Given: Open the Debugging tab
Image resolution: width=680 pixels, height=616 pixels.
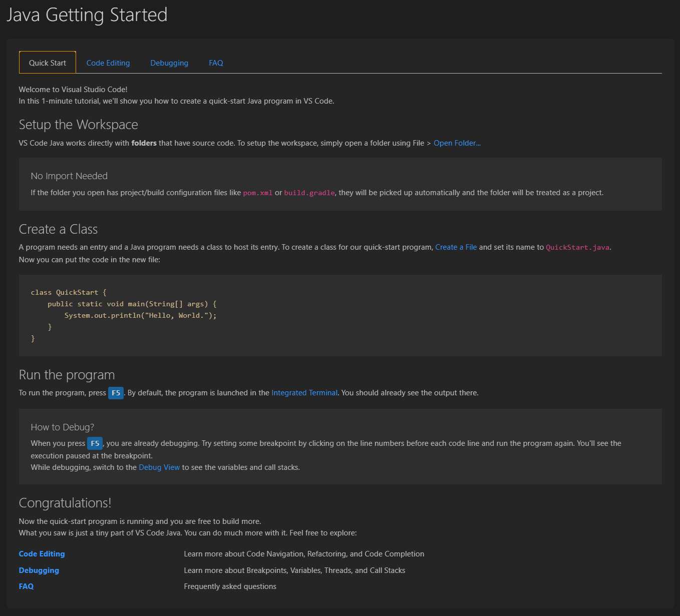Looking at the screenshot, I should [169, 63].
